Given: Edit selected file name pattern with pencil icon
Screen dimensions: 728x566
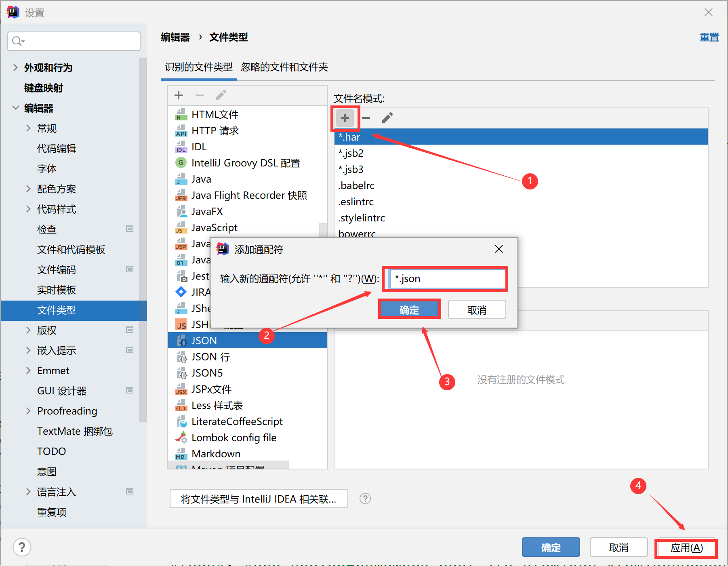Looking at the screenshot, I should point(387,118).
